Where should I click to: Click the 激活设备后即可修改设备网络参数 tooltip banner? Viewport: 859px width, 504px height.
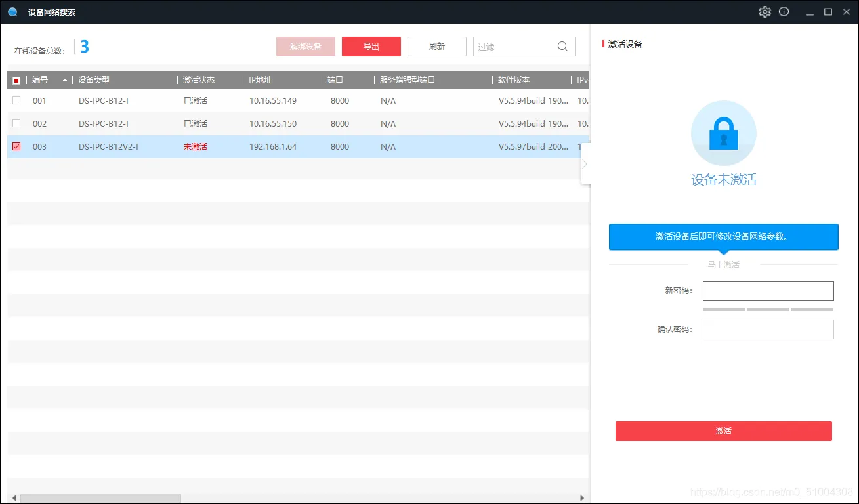click(723, 237)
